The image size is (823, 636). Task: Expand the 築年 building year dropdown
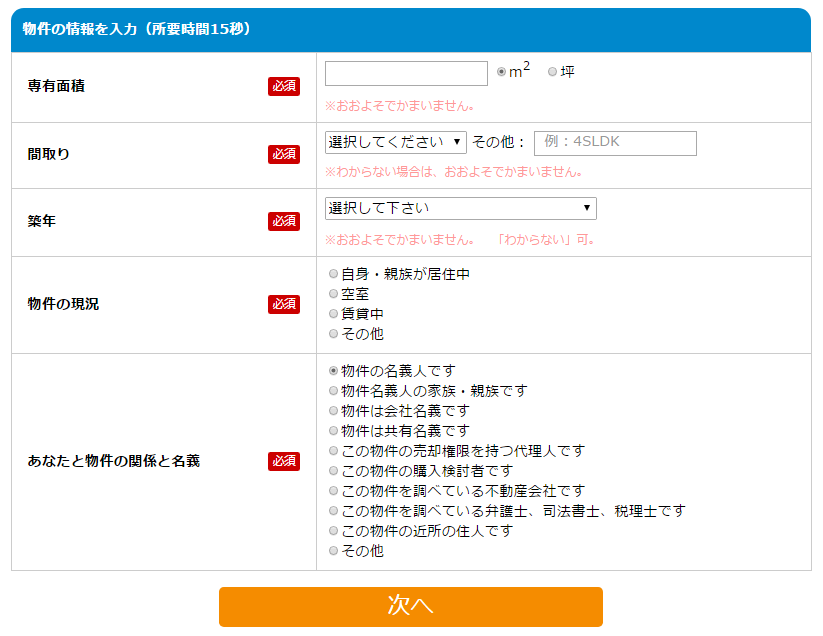click(x=461, y=208)
